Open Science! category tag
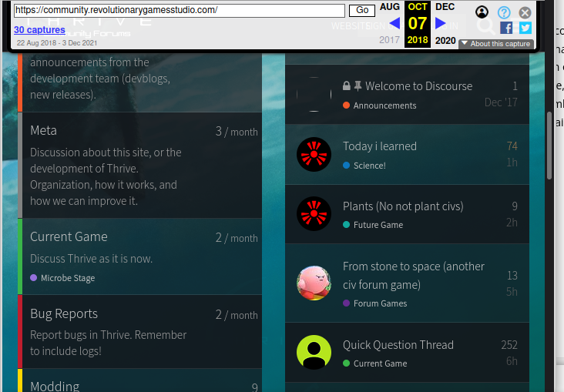 tap(369, 166)
